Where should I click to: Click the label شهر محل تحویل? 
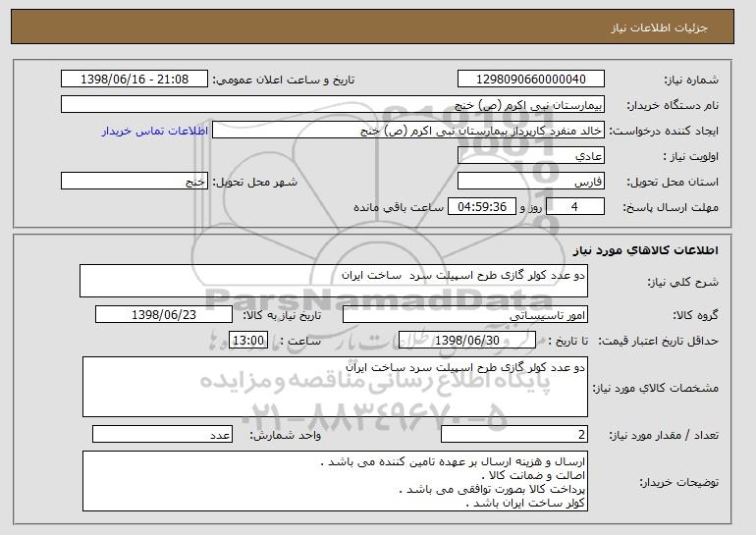click(x=255, y=182)
